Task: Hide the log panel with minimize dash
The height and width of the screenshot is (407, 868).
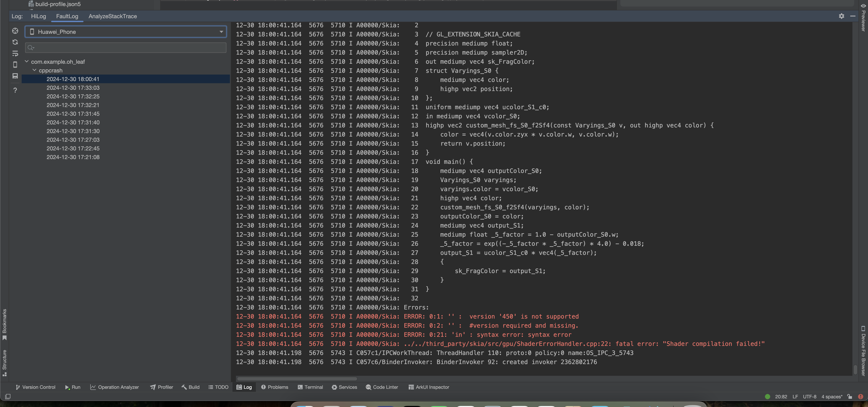Action: click(852, 16)
